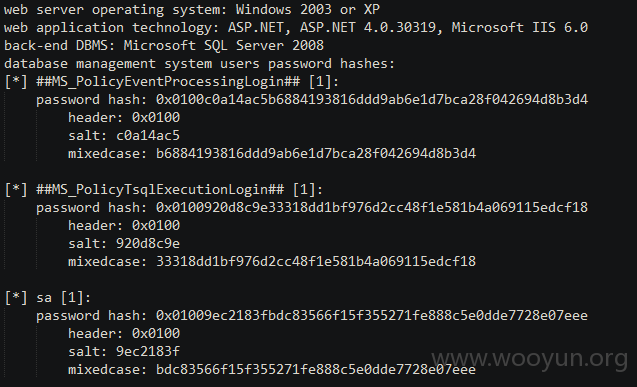Screen dimensions: 637x387
Task: Click the header 0x0100 under sa
Action: [x=124, y=333]
